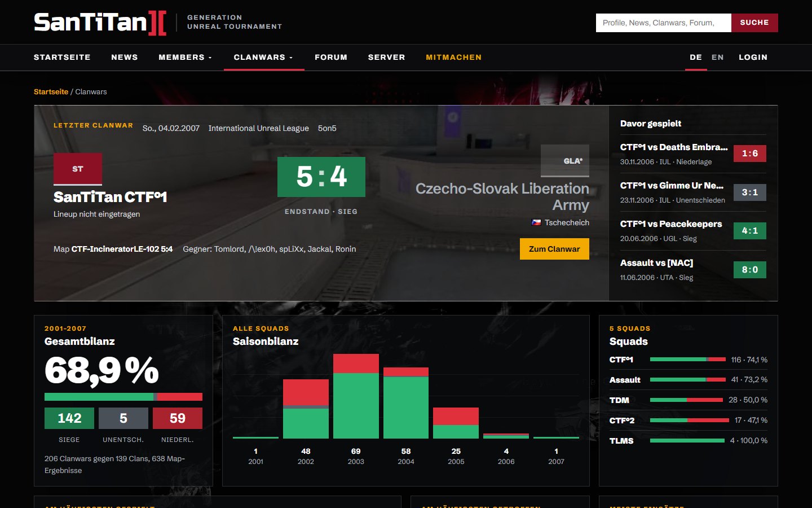The width and height of the screenshot is (812, 508).
Task: Go to the News section
Action: (x=125, y=57)
